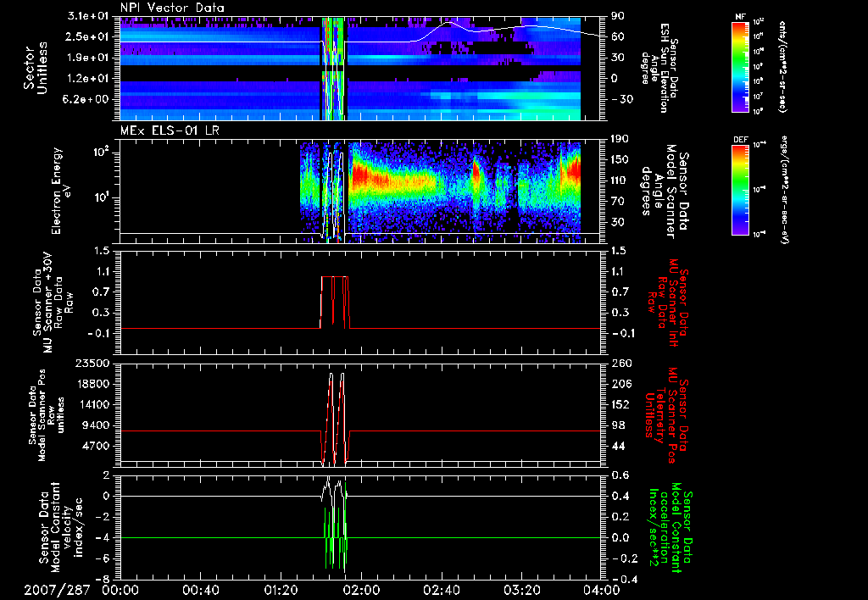Click the 'Sector Unitless' axis label
The width and height of the screenshot is (868, 600).
(x=35, y=69)
